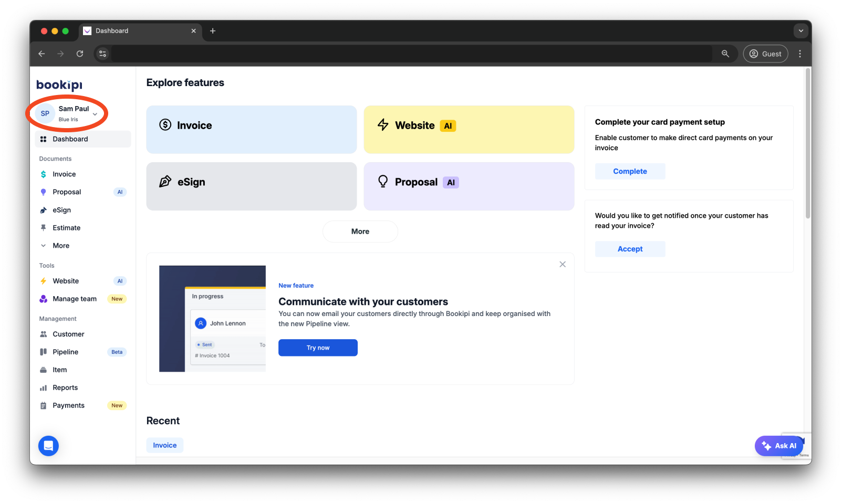Expand the More documents list
The height and width of the screenshot is (504, 842).
click(60, 245)
